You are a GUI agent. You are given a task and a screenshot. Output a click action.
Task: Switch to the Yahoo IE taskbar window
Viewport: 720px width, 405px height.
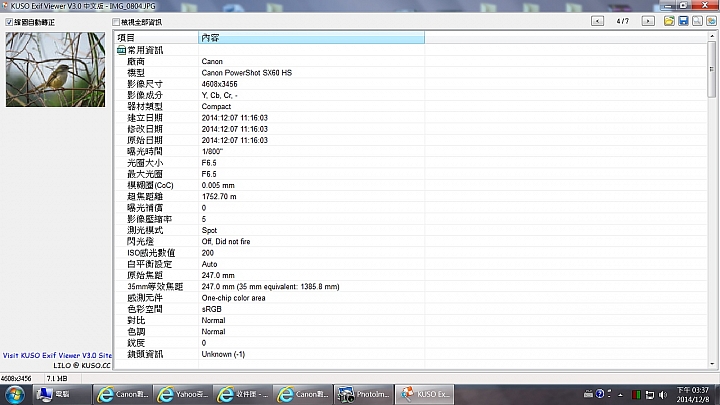coord(183,394)
